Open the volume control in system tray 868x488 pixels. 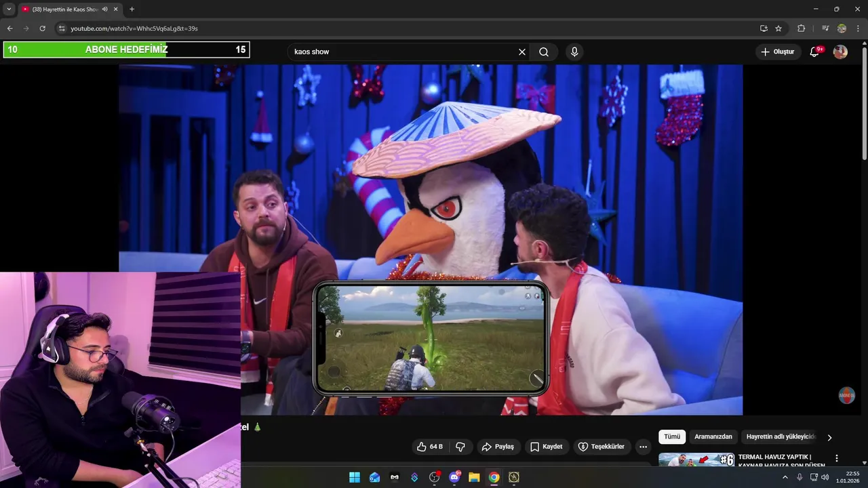pos(825,477)
